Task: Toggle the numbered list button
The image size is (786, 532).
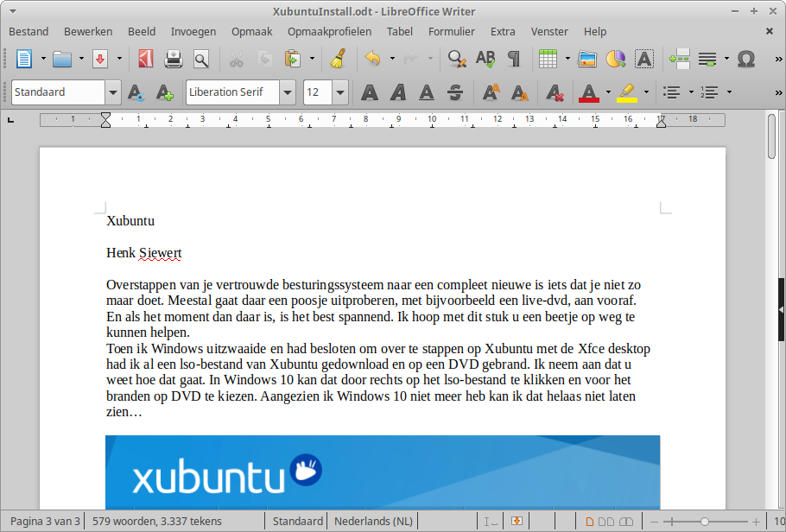Action: [x=709, y=92]
